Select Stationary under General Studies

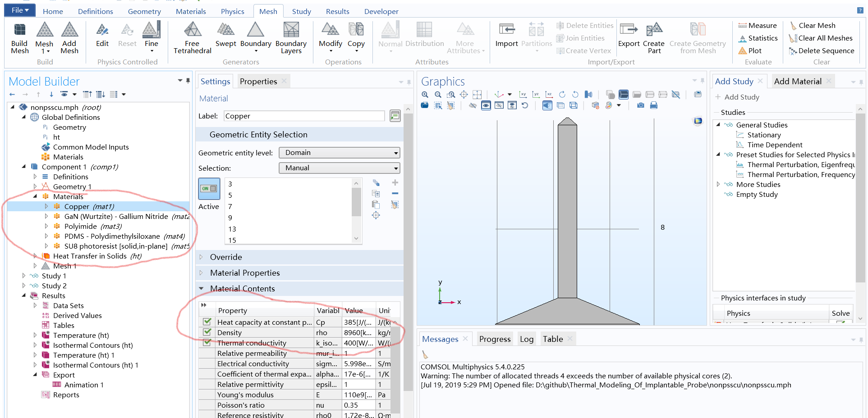[764, 135]
